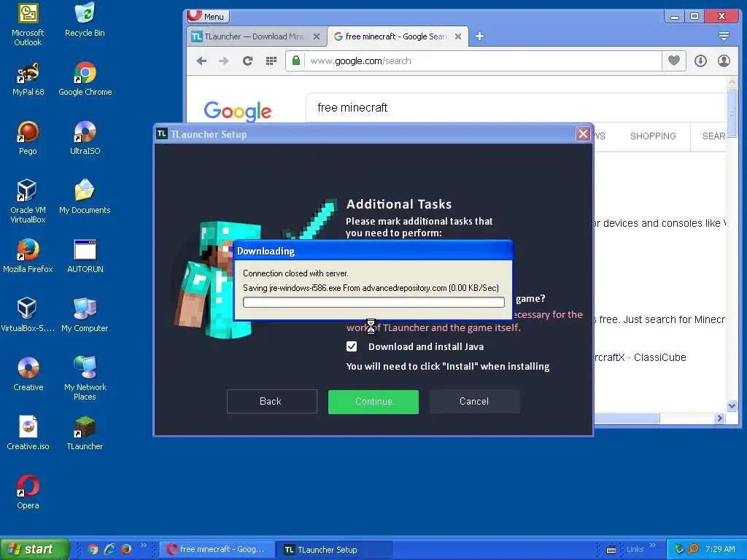
Task: Click scroll down arrow in Opera
Action: (x=732, y=405)
